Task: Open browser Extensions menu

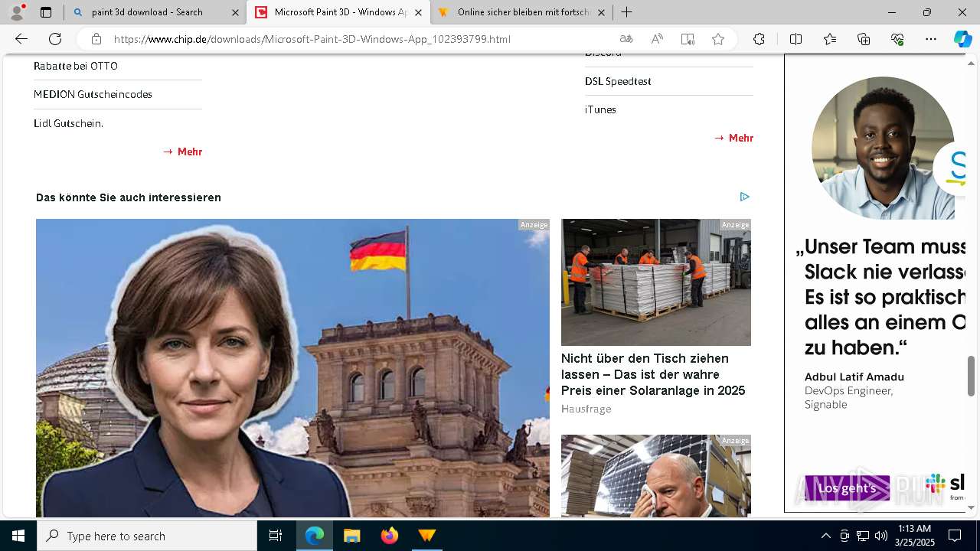Action: 759,39
